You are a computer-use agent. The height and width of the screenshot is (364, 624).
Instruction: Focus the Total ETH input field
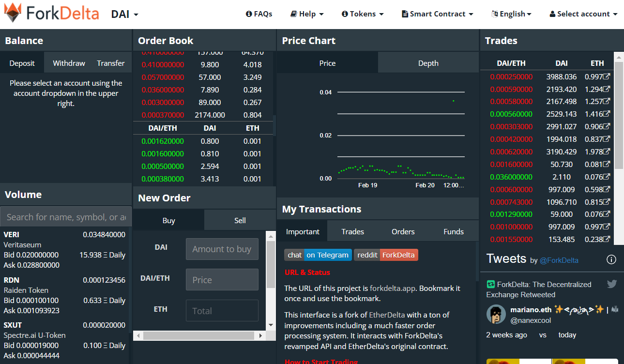(x=222, y=311)
